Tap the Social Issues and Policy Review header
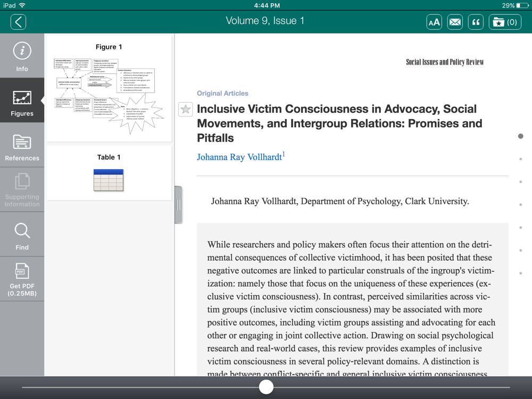Viewport: 532px width, 399px height. tap(445, 62)
